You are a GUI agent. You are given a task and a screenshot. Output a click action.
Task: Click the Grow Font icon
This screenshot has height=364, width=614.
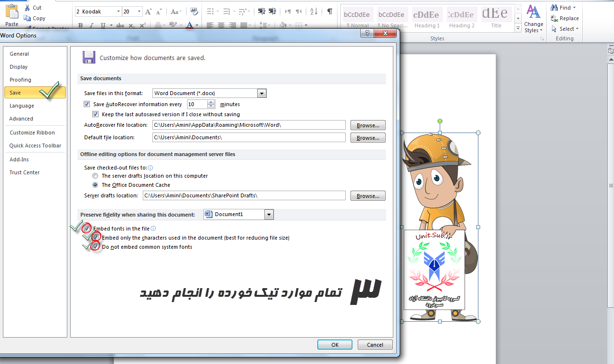point(149,11)
